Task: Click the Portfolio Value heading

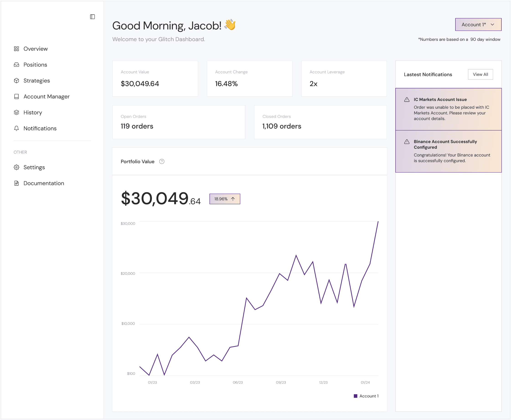Action: coord(138,162)
